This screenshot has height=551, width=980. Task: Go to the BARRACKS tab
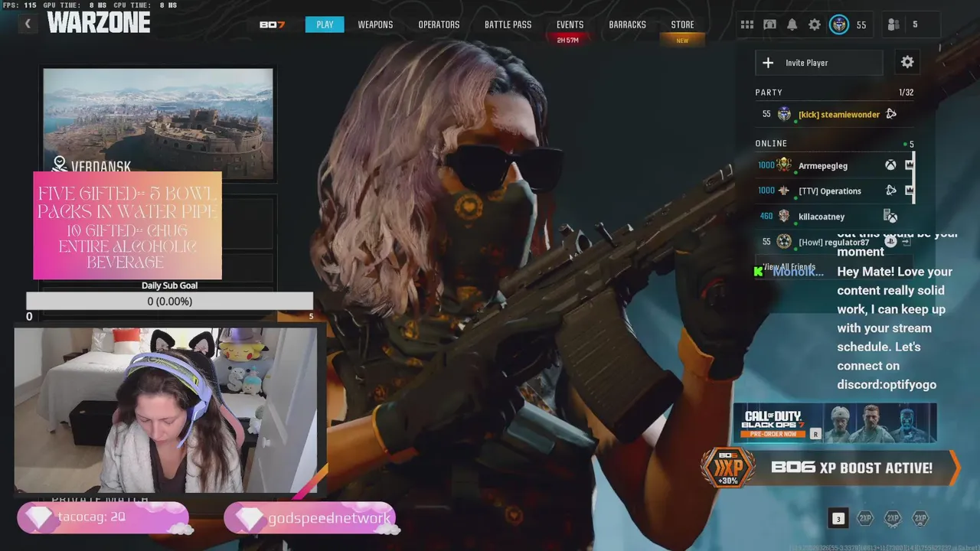(x=627, y=24)
